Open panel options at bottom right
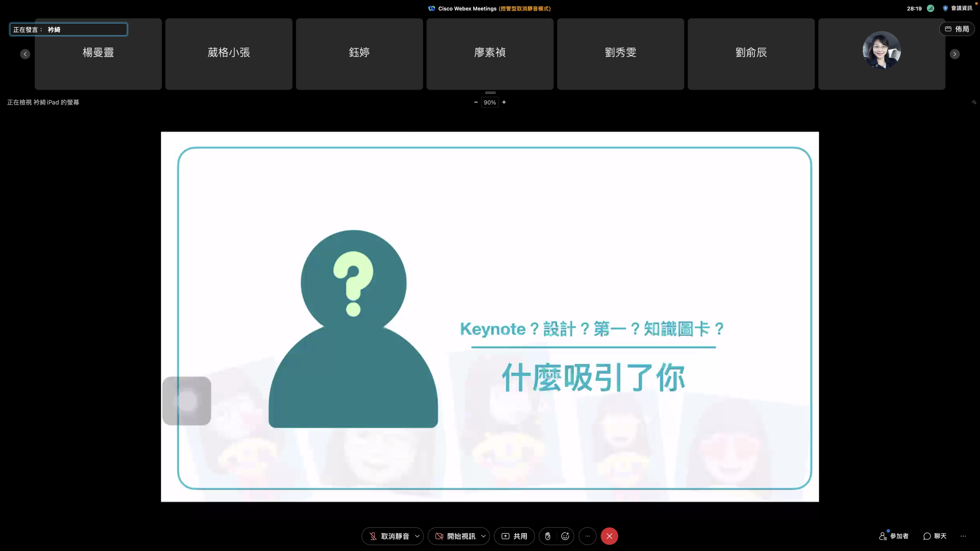Viewport: 980px width, 551px height. point(963,536)
